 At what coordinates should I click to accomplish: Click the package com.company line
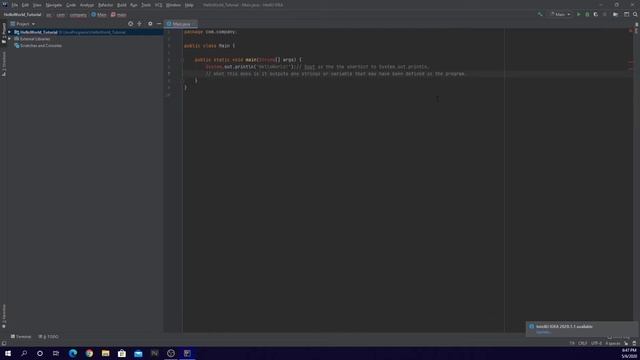point(210,32)
